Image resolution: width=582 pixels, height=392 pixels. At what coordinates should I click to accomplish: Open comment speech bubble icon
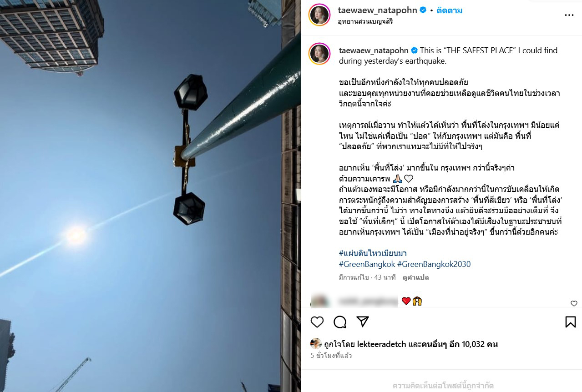340,322
